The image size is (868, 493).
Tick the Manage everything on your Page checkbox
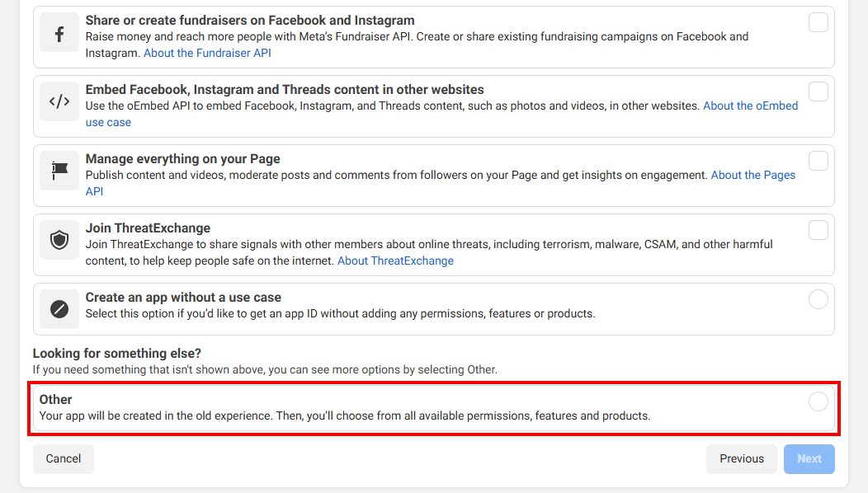[x=818, y=161]
